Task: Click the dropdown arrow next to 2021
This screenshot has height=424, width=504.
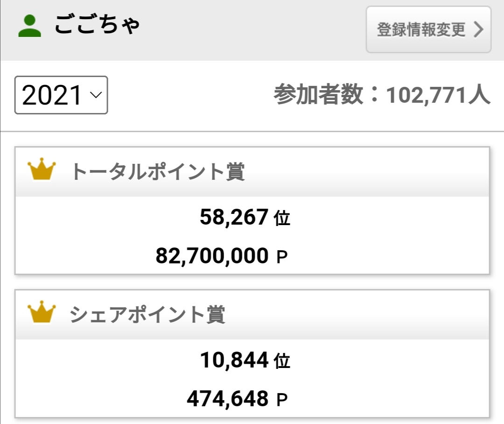Action: tap(96, 95)
